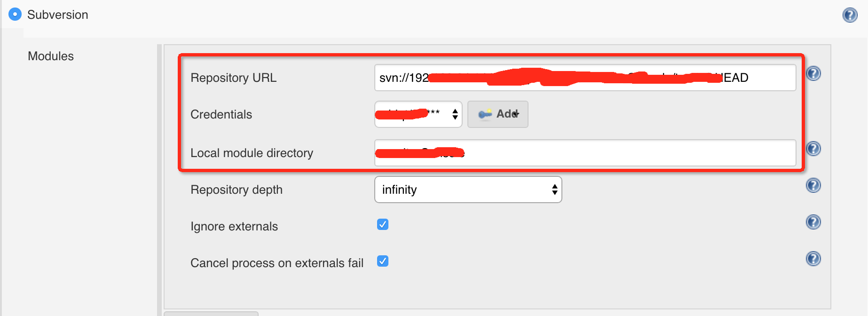Screen dimensions: 868x316
Task: Uncheck the Ignore externals checkbox
Action: (383, 224)
